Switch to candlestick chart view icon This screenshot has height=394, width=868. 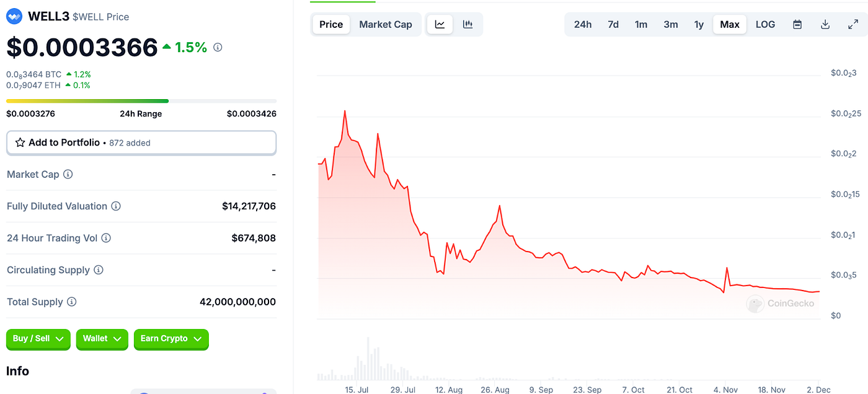pyautogui.click(x=468, y=24)
